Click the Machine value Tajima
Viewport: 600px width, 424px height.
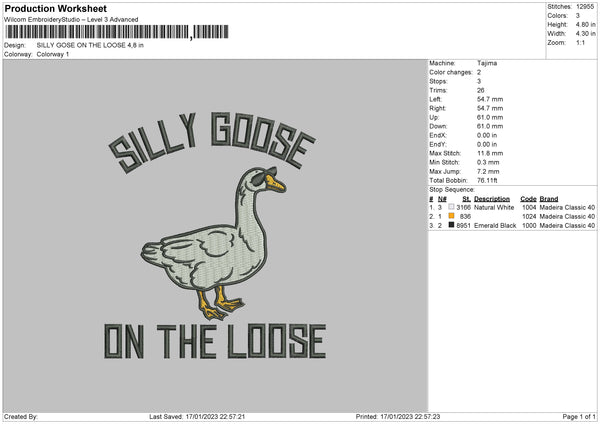click(x=487, y=63)
